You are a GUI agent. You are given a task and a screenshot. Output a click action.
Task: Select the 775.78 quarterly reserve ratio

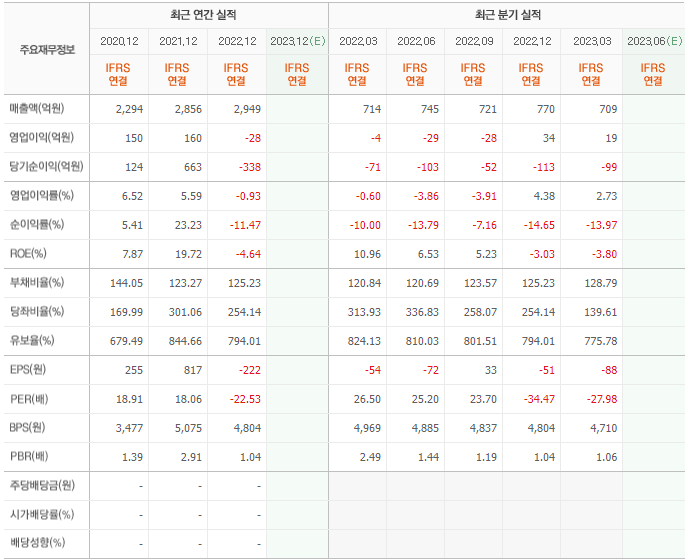tap(601, 341)
